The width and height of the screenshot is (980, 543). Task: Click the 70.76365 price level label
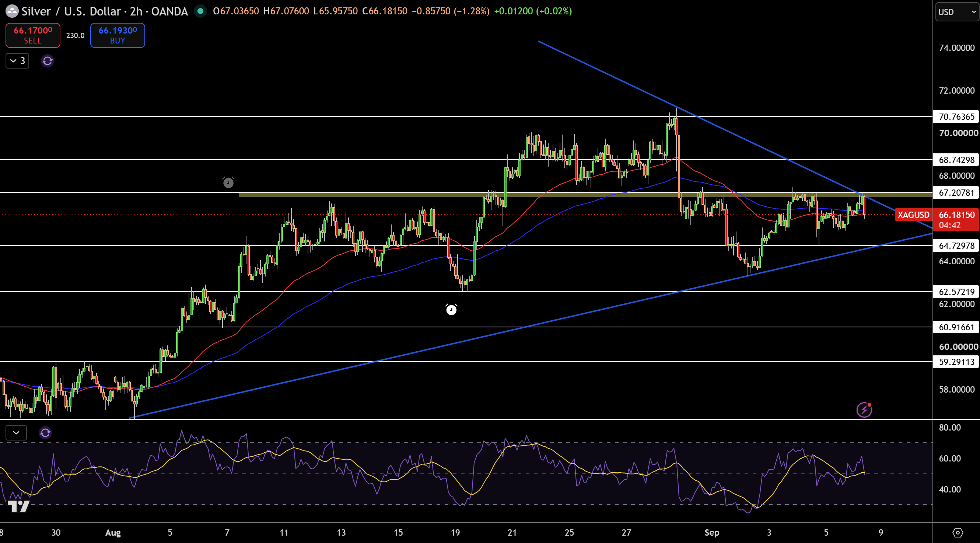click(956, 116)
